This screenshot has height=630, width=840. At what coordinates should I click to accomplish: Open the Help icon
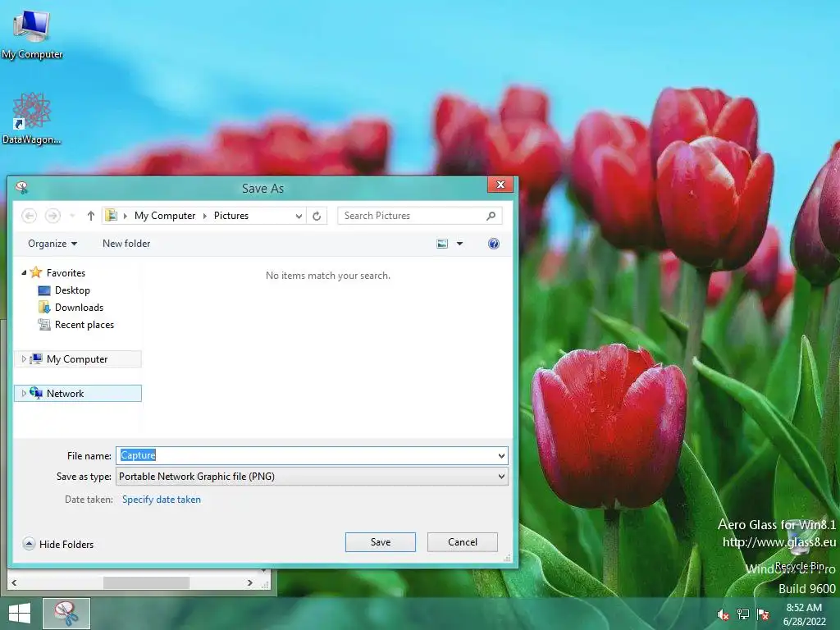493,244
